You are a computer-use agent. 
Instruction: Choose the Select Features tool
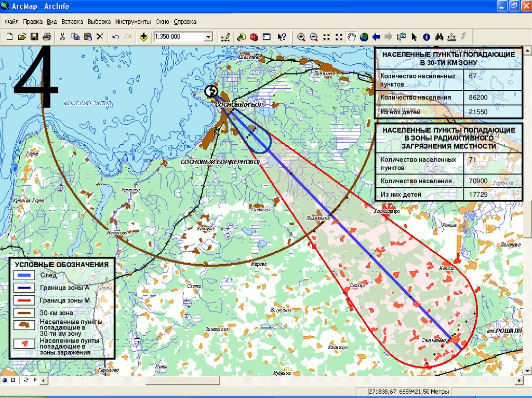[x=402, y=37]
